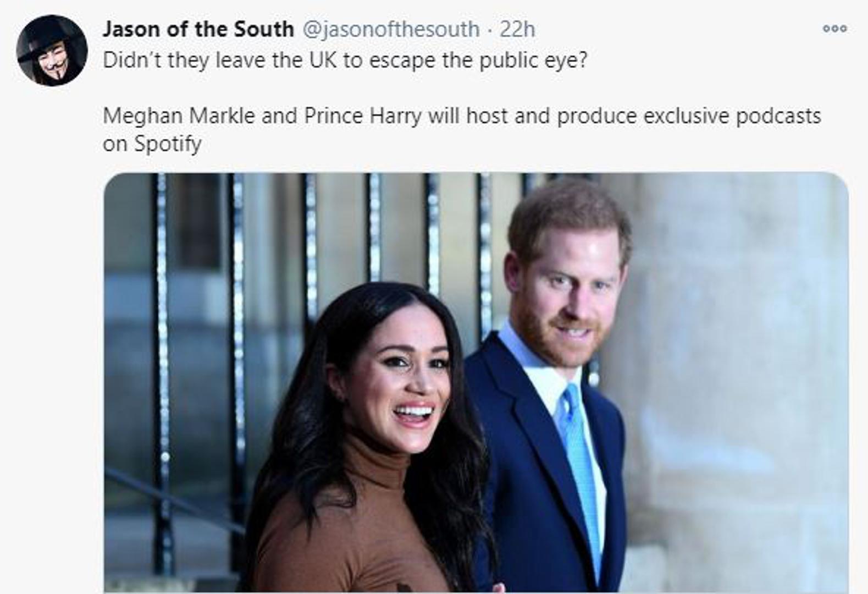Click the word "UK" in the tweet

tap(323, 60)
